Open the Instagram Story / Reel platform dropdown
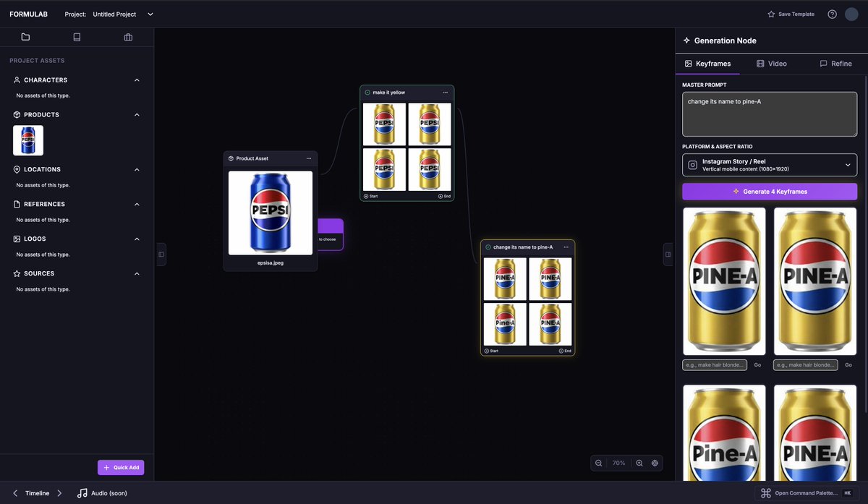 770,165
